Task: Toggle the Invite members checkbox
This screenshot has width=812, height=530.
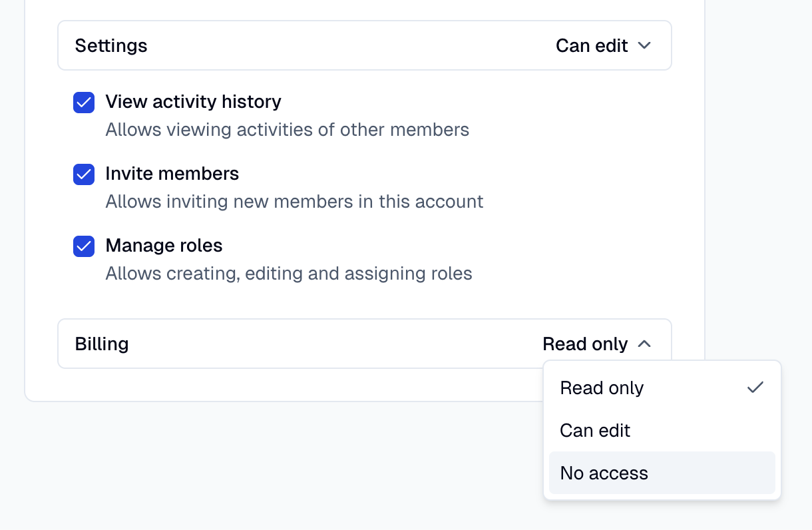Action: click(84, 174)
